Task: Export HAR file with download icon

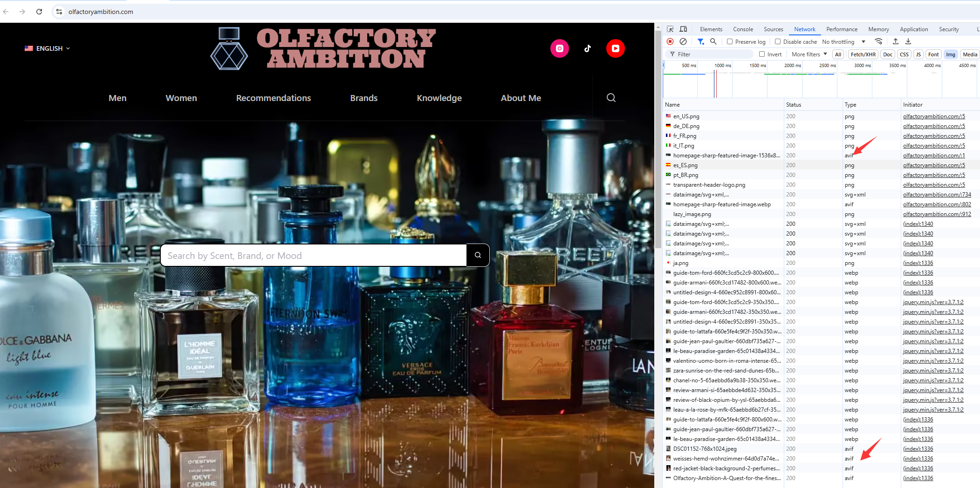Action: tap(908, 41)
